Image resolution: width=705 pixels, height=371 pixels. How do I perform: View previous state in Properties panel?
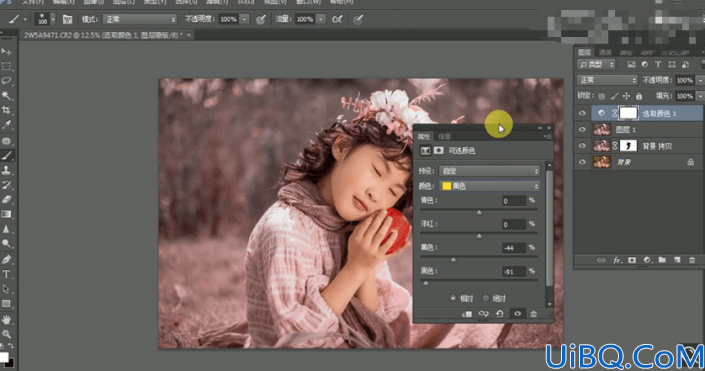[483, 314]
